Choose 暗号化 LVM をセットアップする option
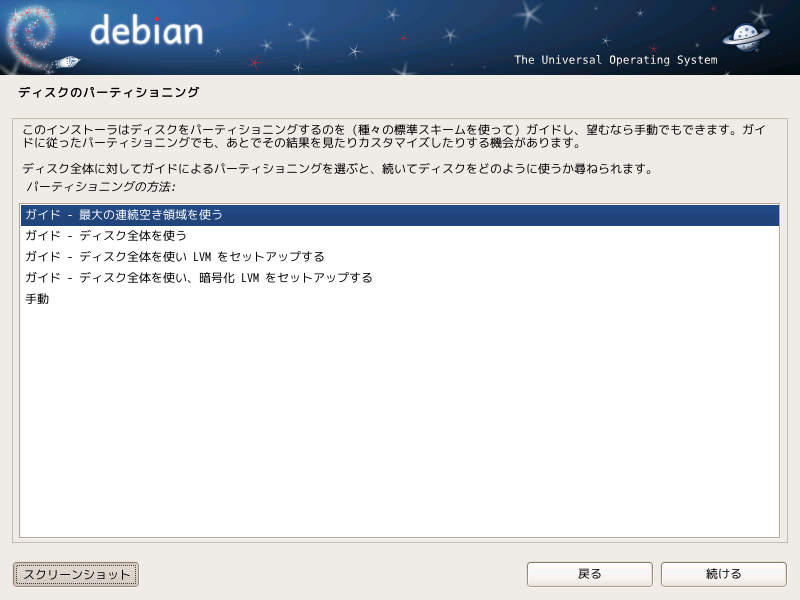 tap(399, 278)
